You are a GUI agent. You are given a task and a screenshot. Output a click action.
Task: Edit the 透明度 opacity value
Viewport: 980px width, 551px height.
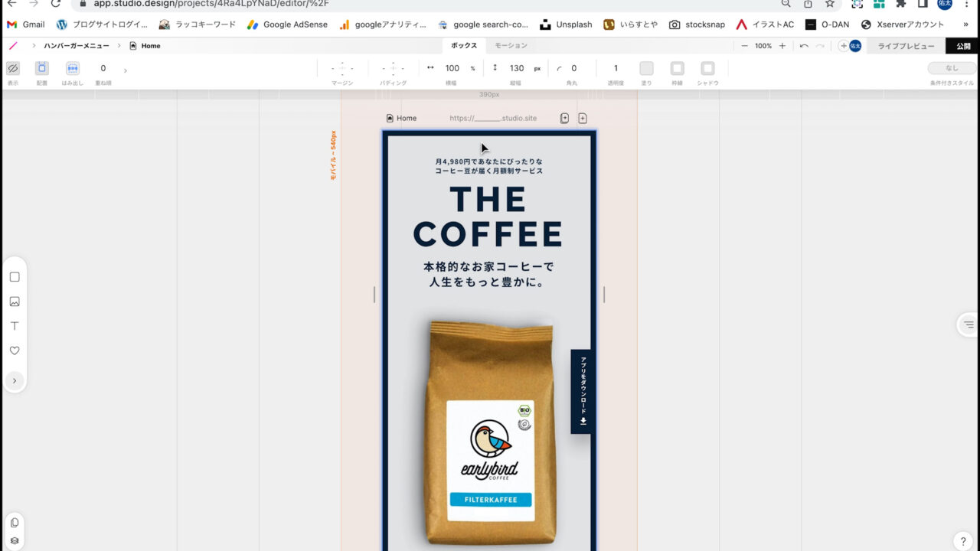(616, 68)
